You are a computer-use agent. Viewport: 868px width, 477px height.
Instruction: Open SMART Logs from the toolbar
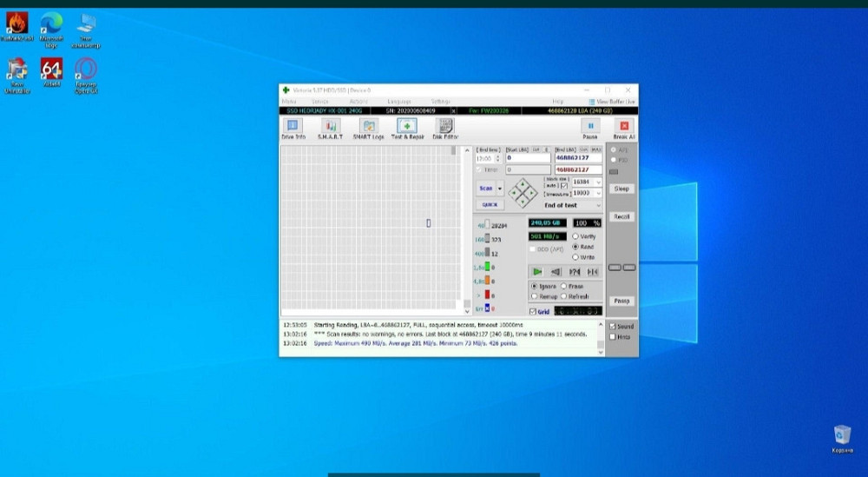tap(368, 129)
